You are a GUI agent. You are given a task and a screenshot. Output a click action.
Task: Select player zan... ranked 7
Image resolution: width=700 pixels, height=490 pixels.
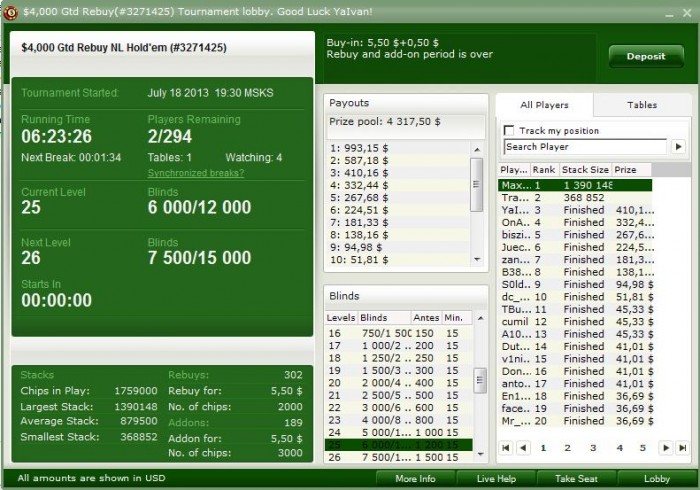click(x=575, y=260)
